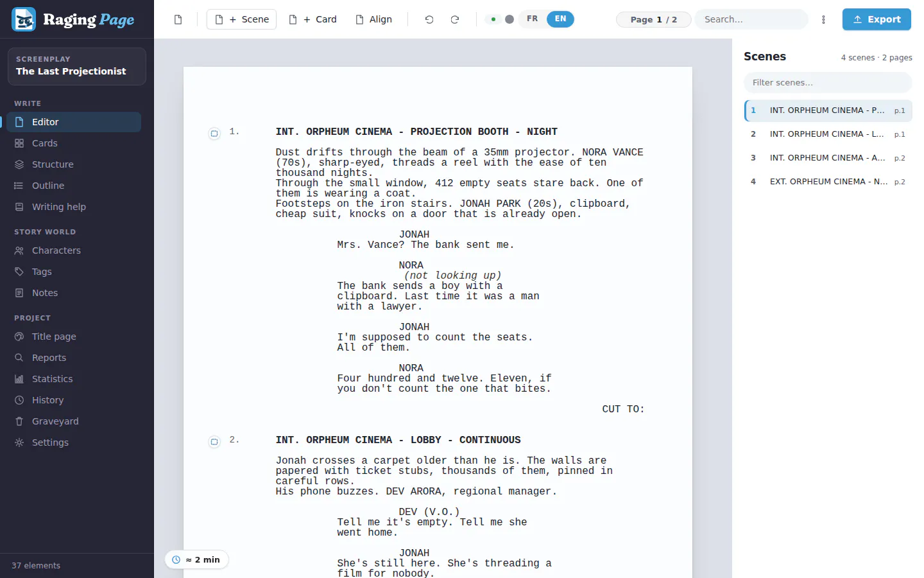This screenshot has width=924, height=578.
Task: Select scene 1 Projection Booth in Scenes list
Action: [828, 110]
